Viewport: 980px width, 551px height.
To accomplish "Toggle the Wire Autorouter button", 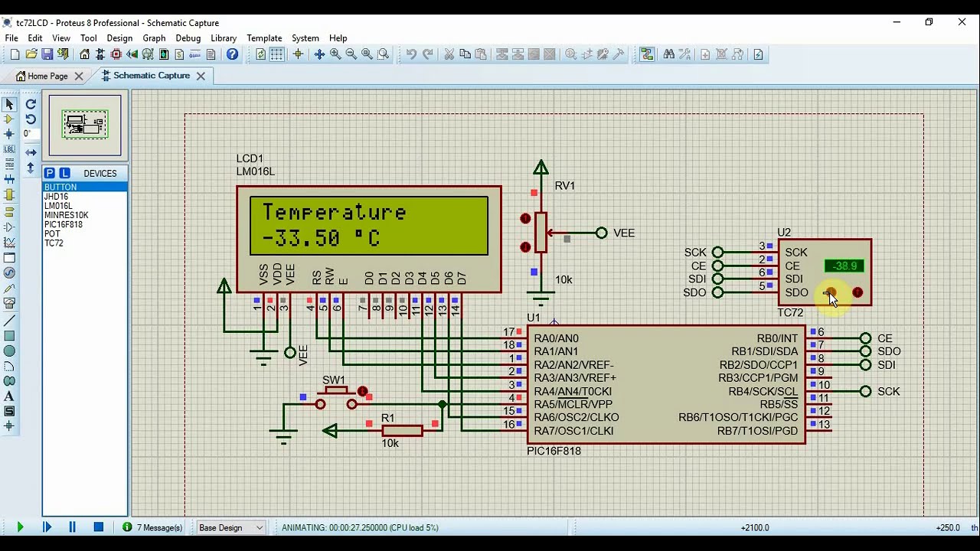I will click(x=647, y=54).
